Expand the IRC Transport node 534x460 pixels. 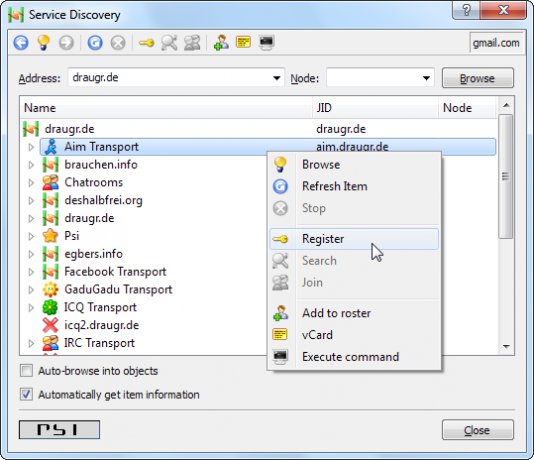pos(31,343)
